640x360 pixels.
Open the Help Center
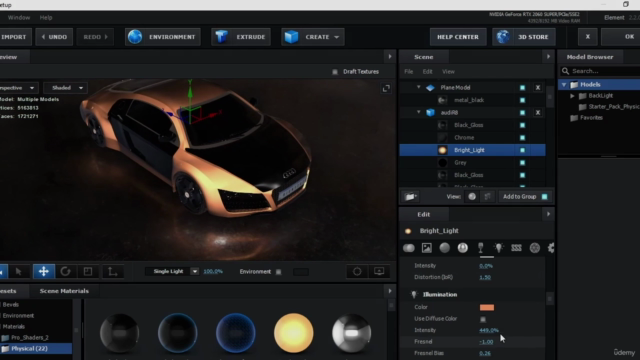458,37
